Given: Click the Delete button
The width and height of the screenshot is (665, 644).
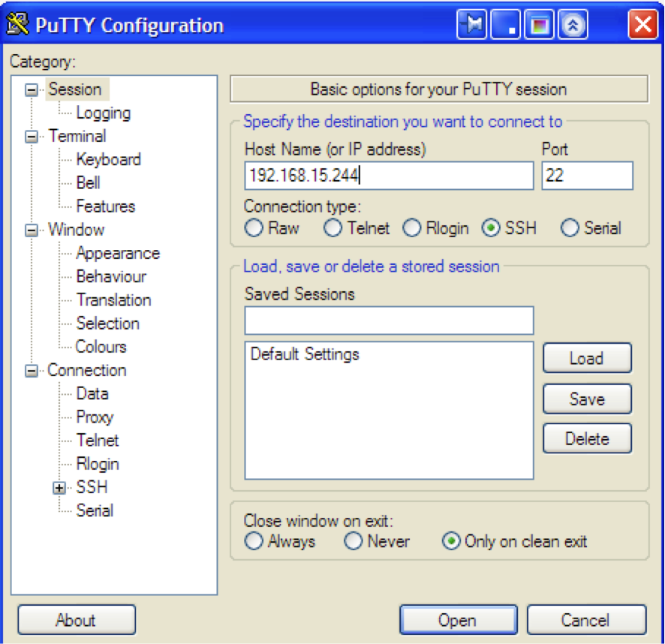Looking at the screenshot, I should [587, 438].
